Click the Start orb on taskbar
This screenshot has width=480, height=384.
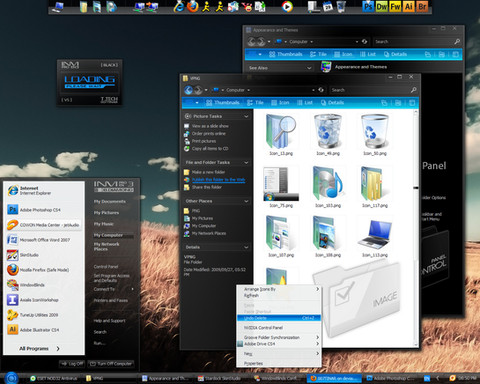tap(11, 378)
